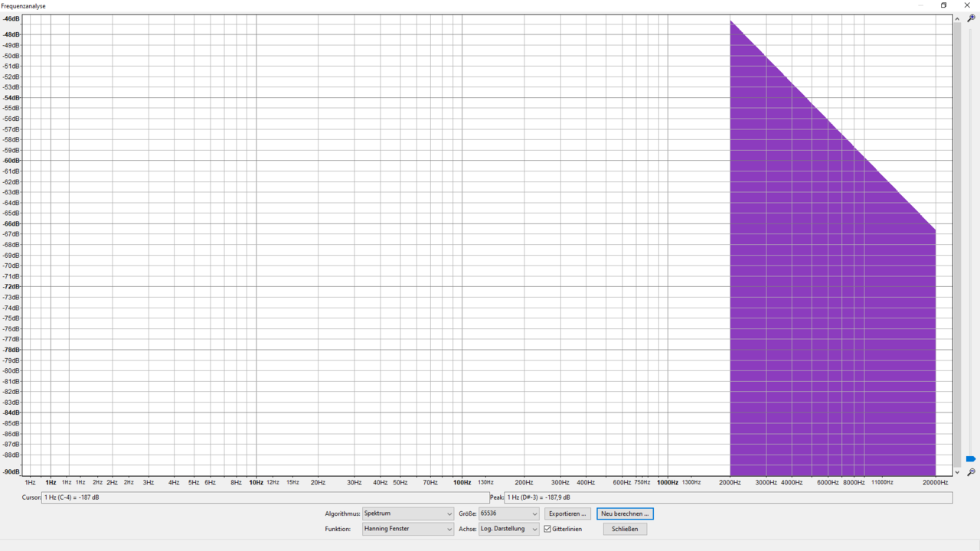Screen dimensions: 980x551
Task: Click the Cursor readout field
Action: tap(265, 497)
